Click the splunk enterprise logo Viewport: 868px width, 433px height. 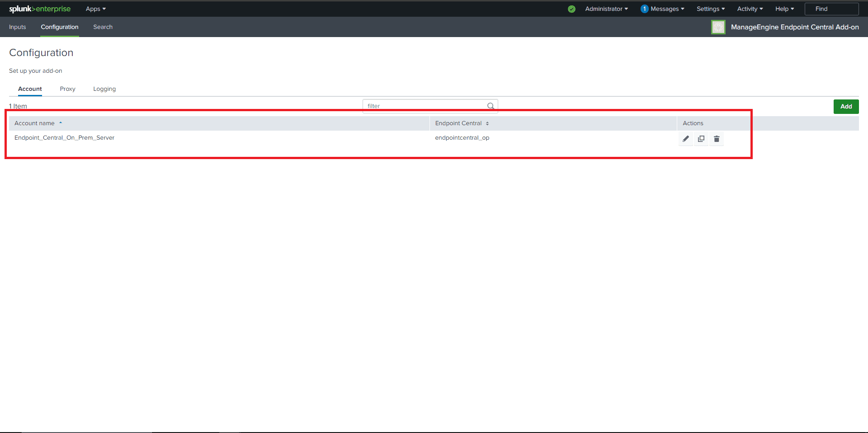(39, 9)
